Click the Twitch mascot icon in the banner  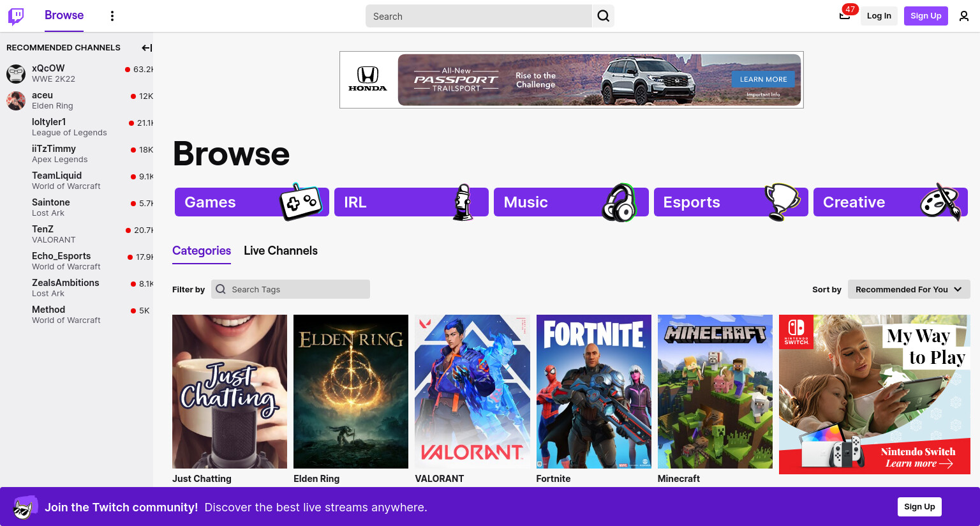[26, 507]
